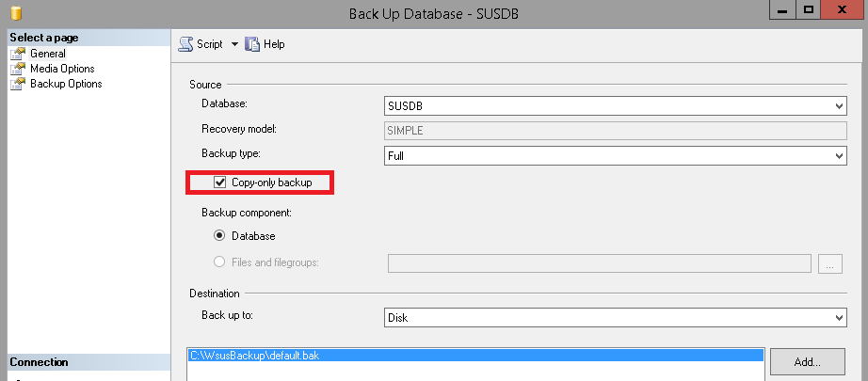Select C:\WsusBackup\default.bak destination entry
The height and width of the screenshot is (381, 868).
(x=475, y=356)
